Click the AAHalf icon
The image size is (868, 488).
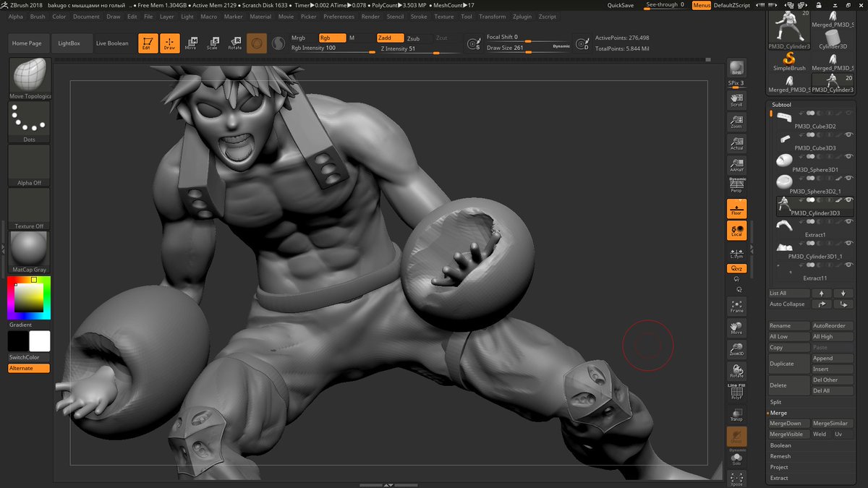coord(736,165)
